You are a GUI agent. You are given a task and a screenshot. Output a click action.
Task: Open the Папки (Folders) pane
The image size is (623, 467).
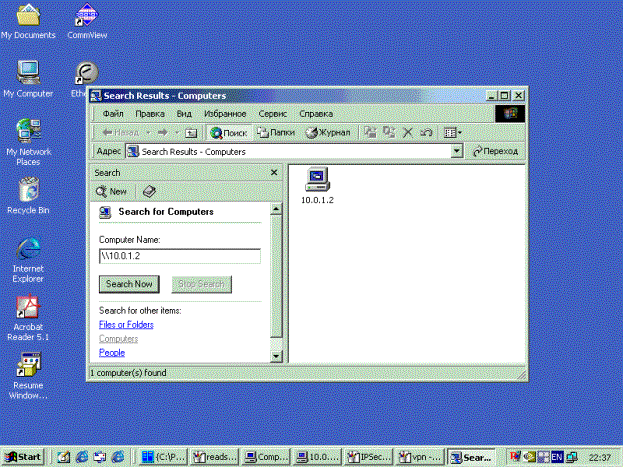tap(275, 132)
